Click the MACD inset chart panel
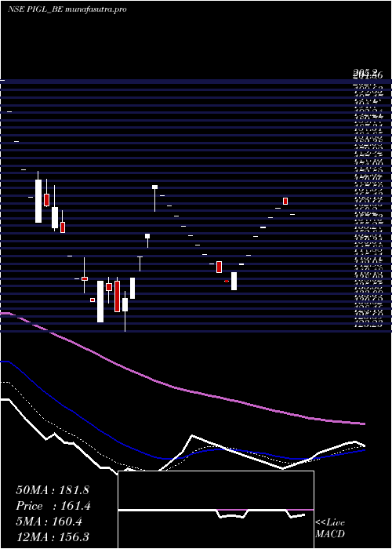The height and width of the screenshot is (549, 392). click(216, 510)
